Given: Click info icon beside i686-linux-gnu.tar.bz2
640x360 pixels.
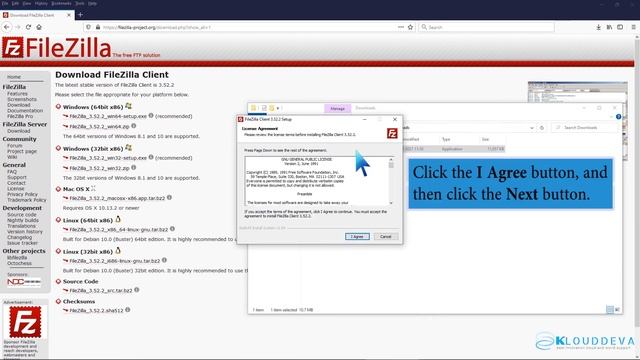Looking at the screenshot, I should [164, 260].
